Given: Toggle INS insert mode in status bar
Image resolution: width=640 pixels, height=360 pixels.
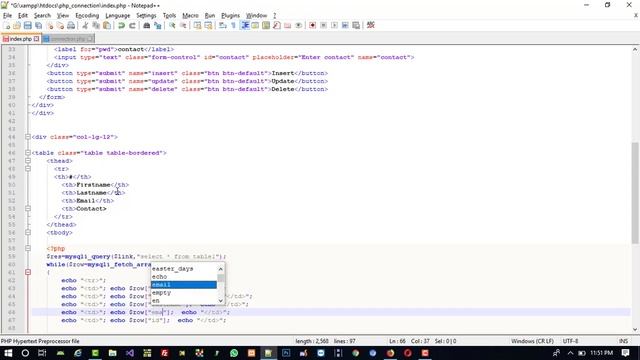Looking at the screenshot, I should [x=623, y=341].
